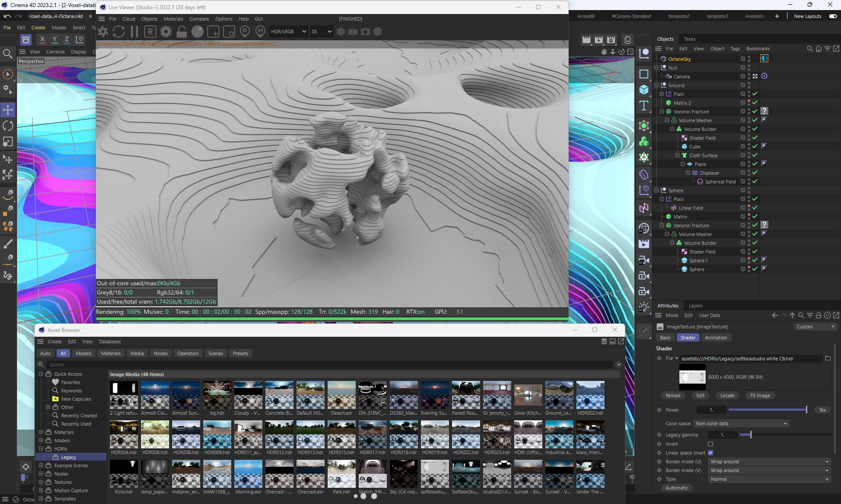Open the Materials menu in Live Viewer

coord(173,19)
